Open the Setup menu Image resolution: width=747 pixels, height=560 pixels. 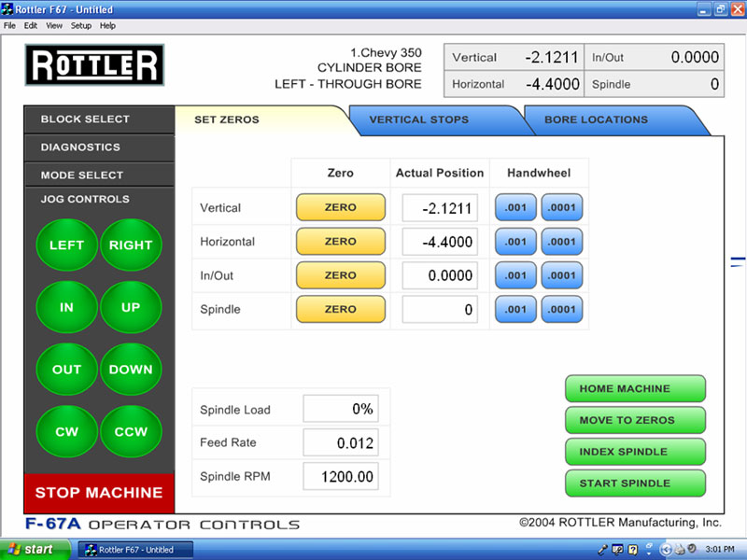81,25
